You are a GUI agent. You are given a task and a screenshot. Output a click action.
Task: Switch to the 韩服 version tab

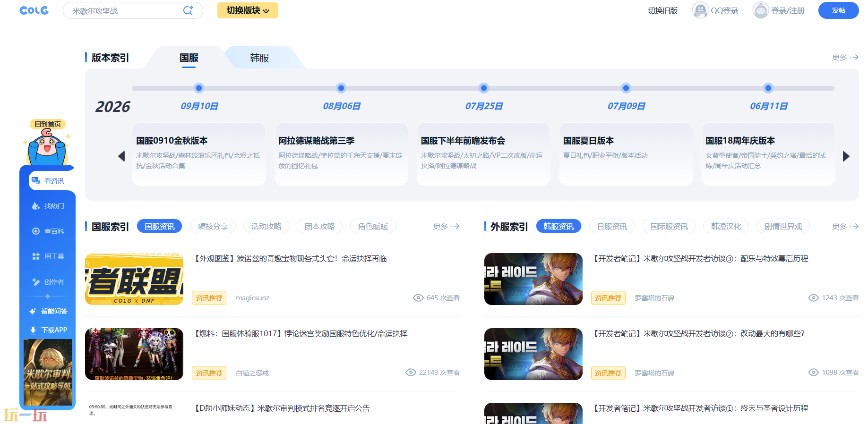coord(259,58)
